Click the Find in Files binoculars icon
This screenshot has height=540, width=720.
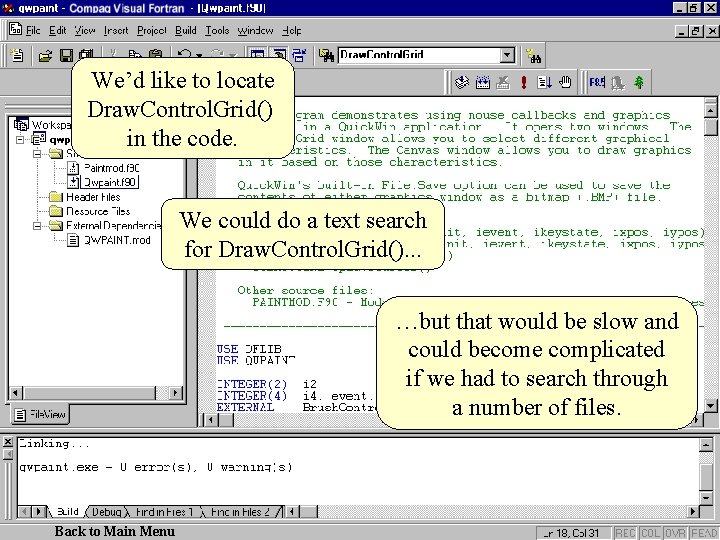tap(326, 56)
